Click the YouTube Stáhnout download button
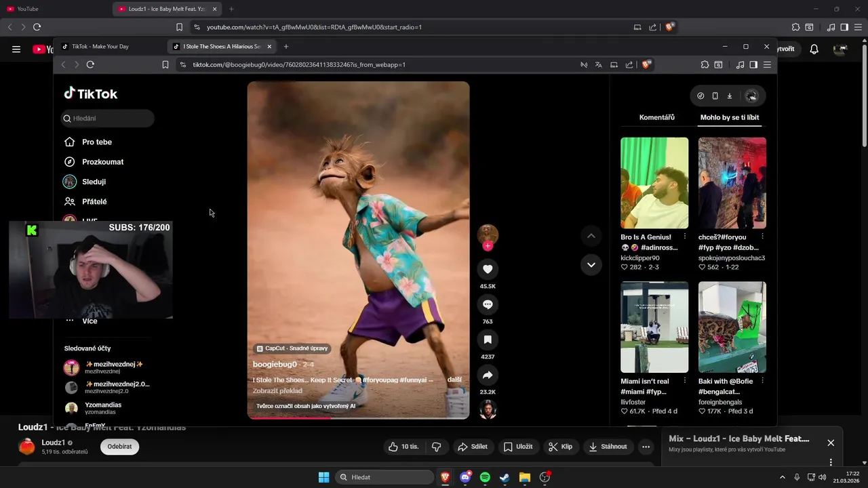The width and height of the screenshot is (868, 488). (609, 447)
